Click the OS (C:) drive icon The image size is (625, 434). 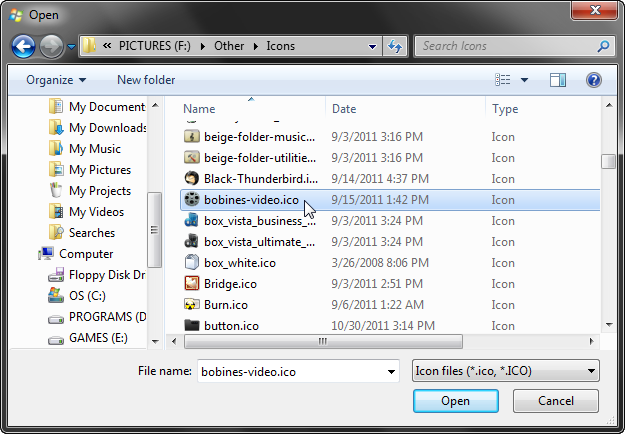56,296
